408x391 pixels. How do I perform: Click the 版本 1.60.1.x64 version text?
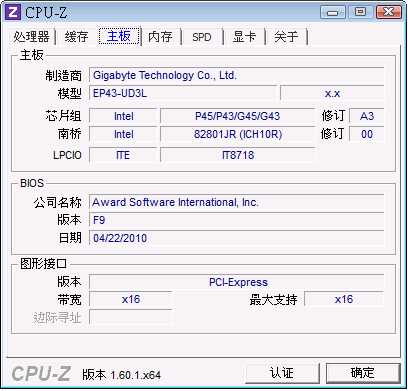[x=122, y=375]
